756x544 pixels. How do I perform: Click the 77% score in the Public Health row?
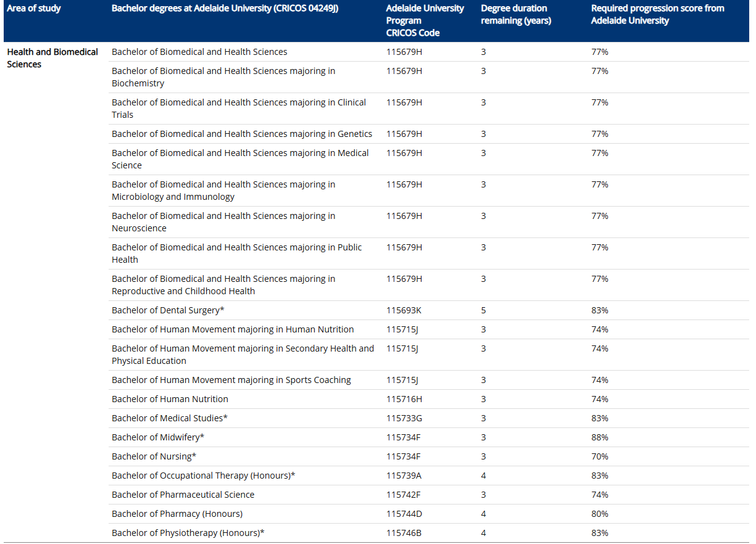(x=600, y=247)
